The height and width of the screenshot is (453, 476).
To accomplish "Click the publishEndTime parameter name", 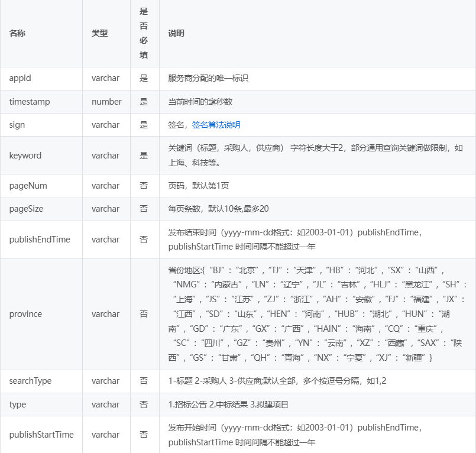I will pos(40,240).
